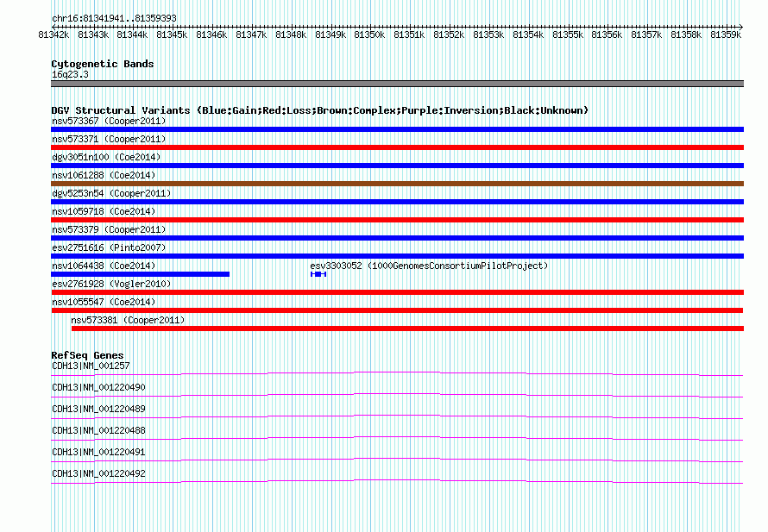
Task: Click the chr16:81341941..81359393 coordinates text
Action: (x=114, y=18)
